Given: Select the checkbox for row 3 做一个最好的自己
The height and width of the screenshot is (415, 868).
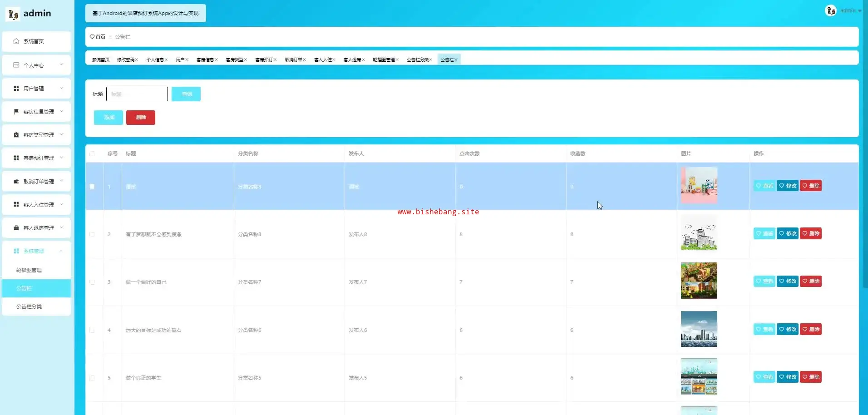Looking at the screenshot, I should click(x=92, y=282).
